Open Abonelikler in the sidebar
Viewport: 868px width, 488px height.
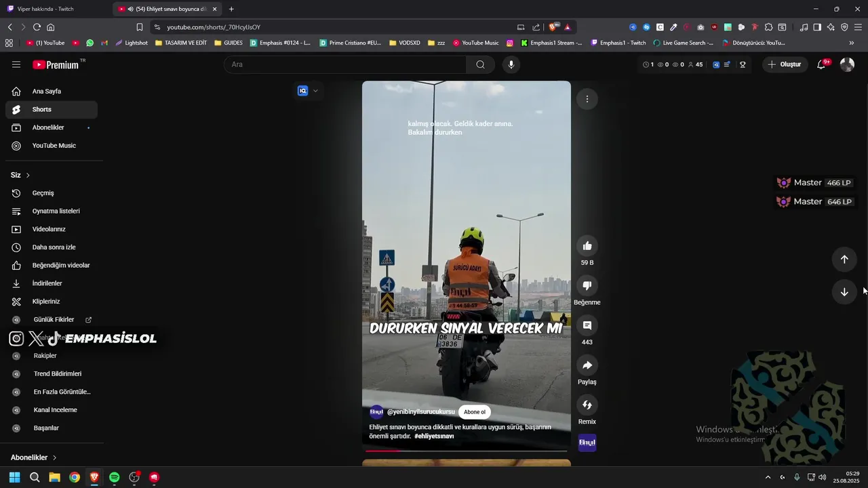pyautogui.click(x=52, y=127)
